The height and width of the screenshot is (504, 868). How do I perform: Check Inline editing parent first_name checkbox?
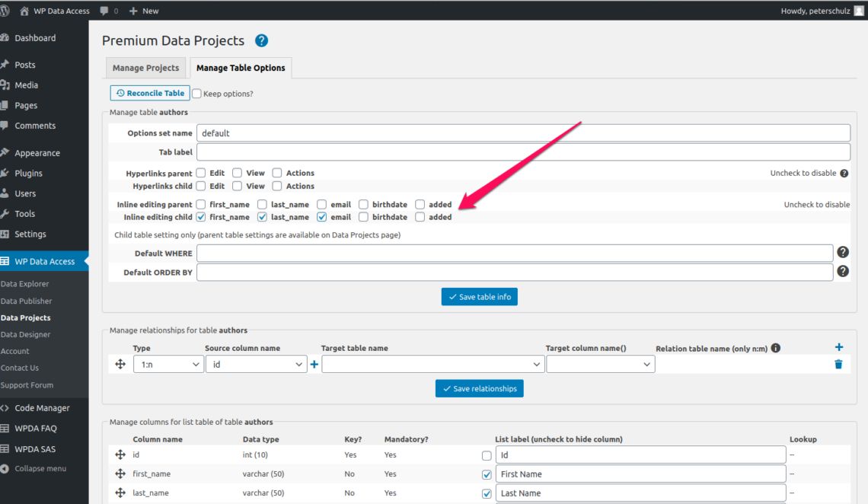(201, 204)
